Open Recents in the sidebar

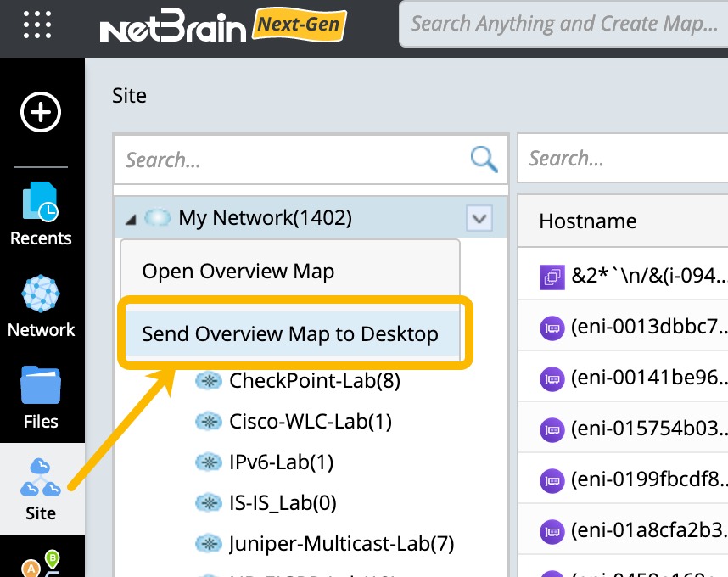click(x=41, y=214)
